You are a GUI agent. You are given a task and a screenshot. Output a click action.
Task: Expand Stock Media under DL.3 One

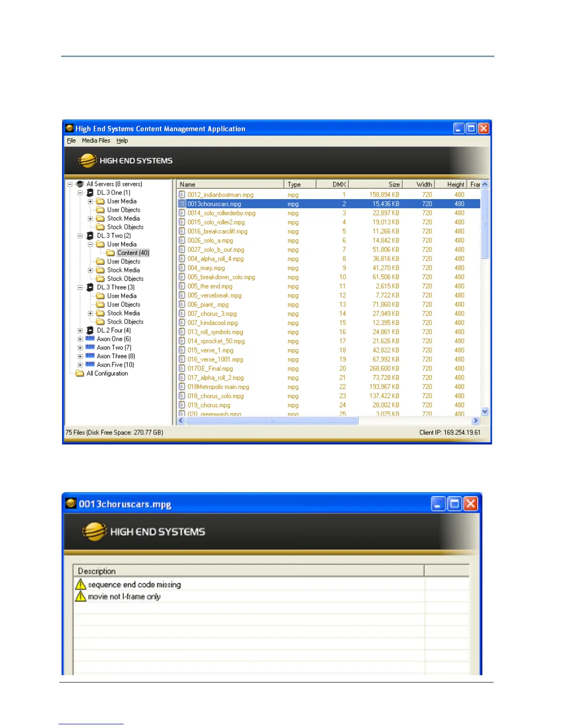tap(90, 219)
